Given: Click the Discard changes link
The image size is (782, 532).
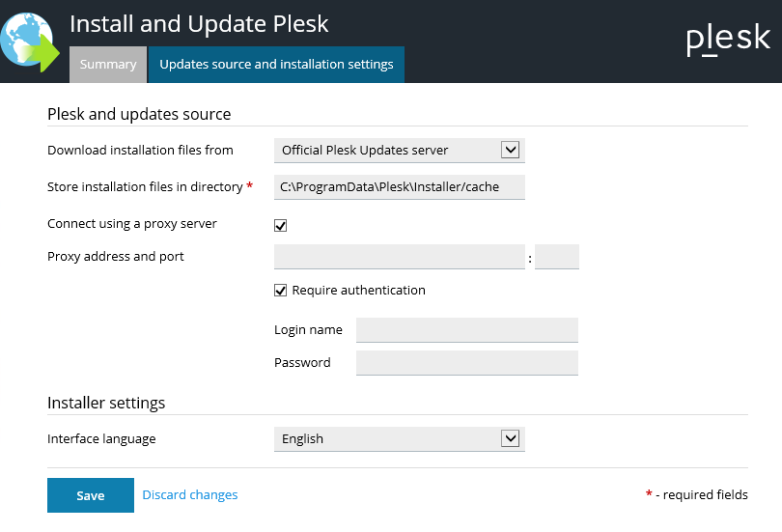Looking at the screenshot, I should pos(190,495).
